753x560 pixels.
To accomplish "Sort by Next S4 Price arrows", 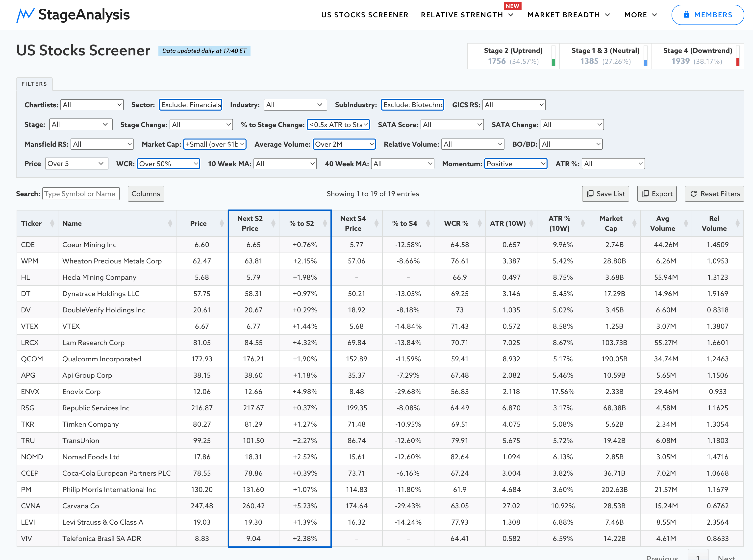I will pos(376,223).
